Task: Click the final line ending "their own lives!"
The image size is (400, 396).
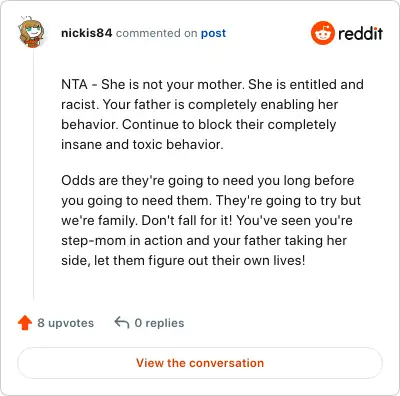Action: click(x=183, y=260)
